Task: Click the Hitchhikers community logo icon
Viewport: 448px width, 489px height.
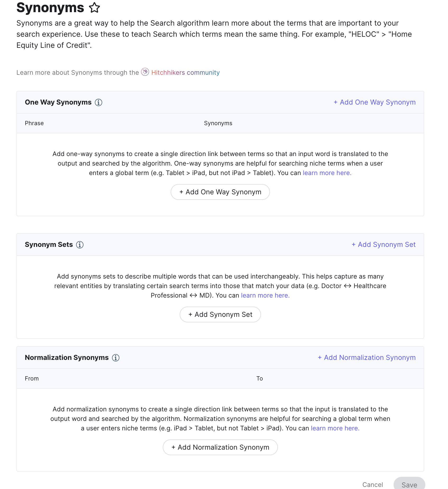Action: [x=145, y=72]
